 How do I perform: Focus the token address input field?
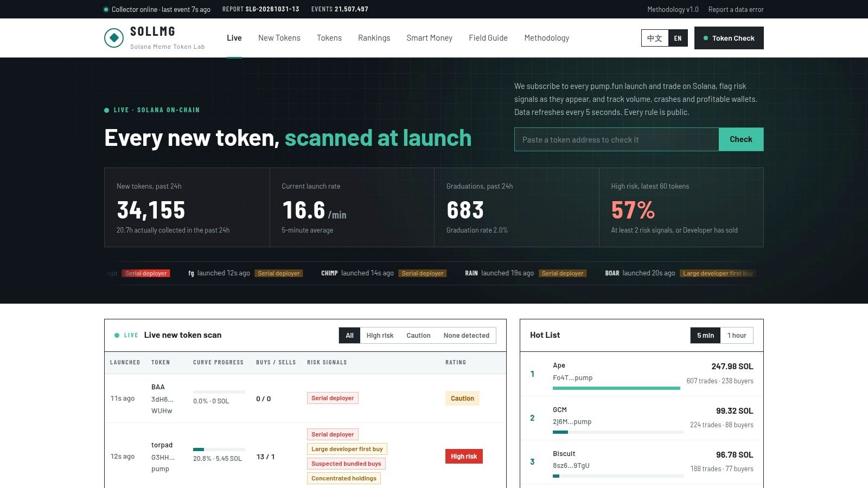point(616,139)
